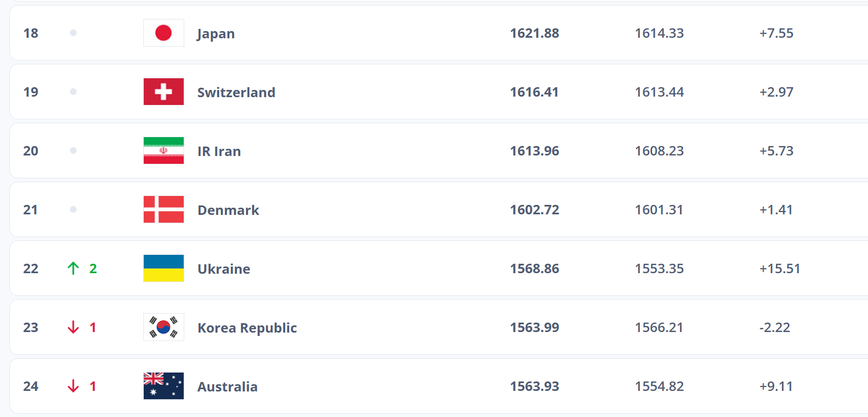Click the IR Iran flag icon

164,150
